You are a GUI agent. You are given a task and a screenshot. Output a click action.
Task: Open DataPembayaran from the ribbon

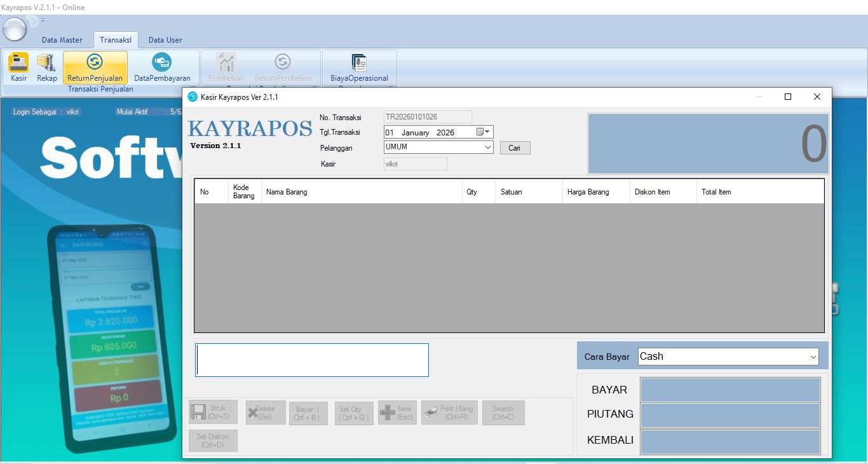pyautogui.click(x=161, y=62)
